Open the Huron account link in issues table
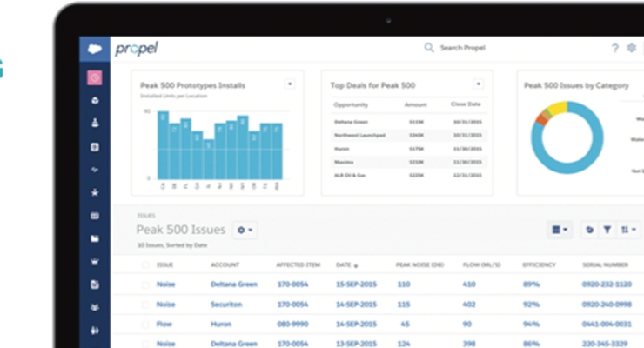The width and height of the screenshot is (644, 348). tap(221, 324)
